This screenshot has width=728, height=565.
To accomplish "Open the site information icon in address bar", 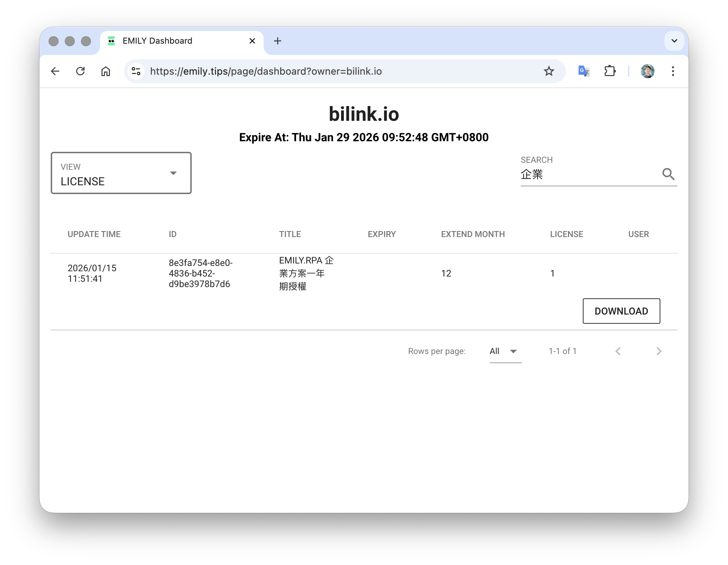I will 136,72.
